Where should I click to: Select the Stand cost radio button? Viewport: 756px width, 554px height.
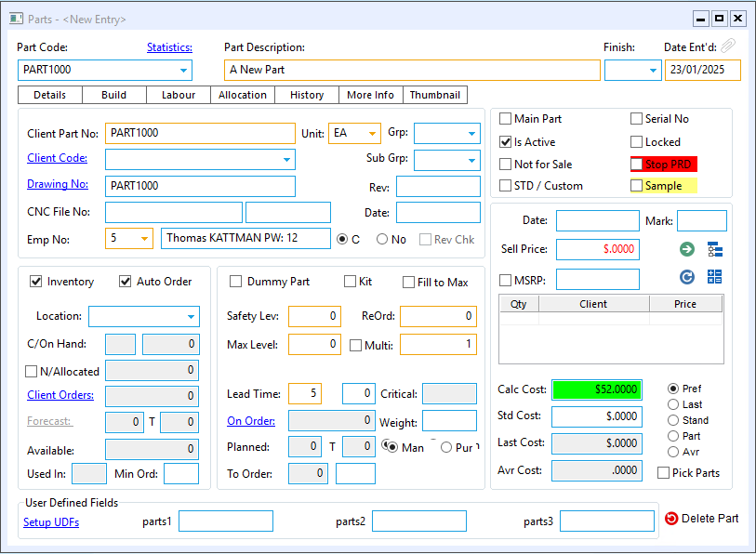point(673,420)
